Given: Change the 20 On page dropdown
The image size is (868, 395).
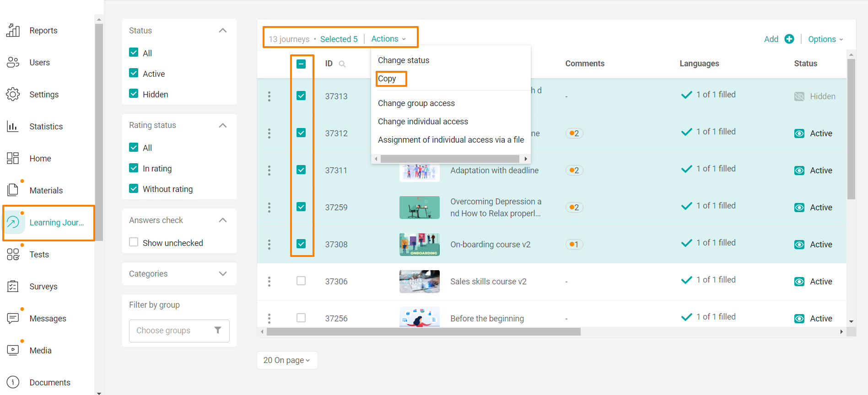Looking at the screenshot, I should coord(287,360).
